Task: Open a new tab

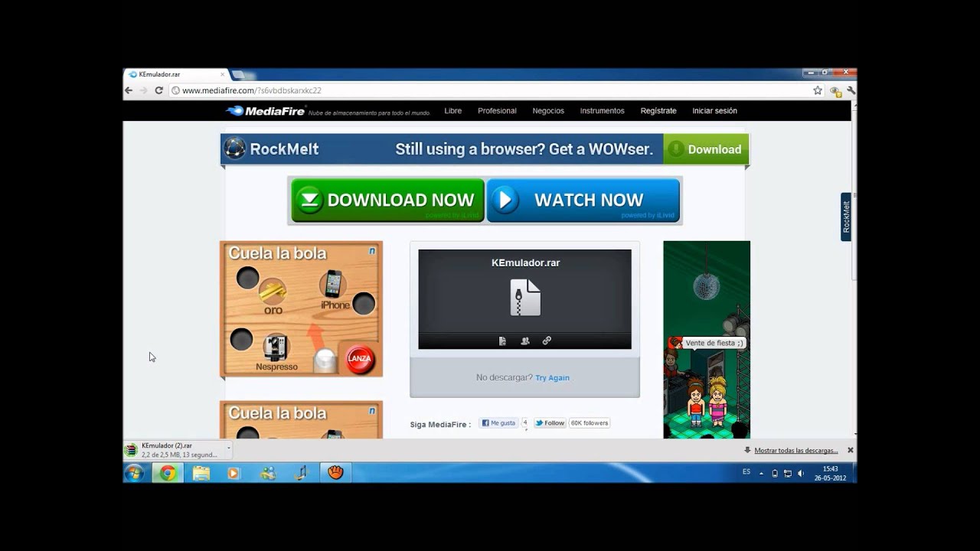Action: [x=238, y=75]
